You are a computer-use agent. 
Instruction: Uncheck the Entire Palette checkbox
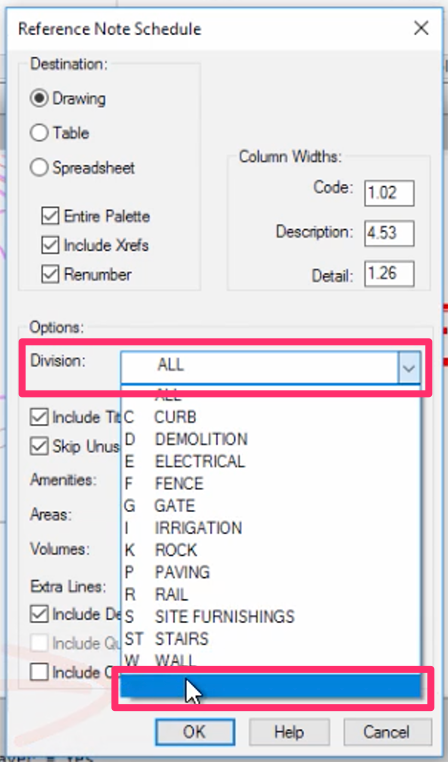point(50,216)
